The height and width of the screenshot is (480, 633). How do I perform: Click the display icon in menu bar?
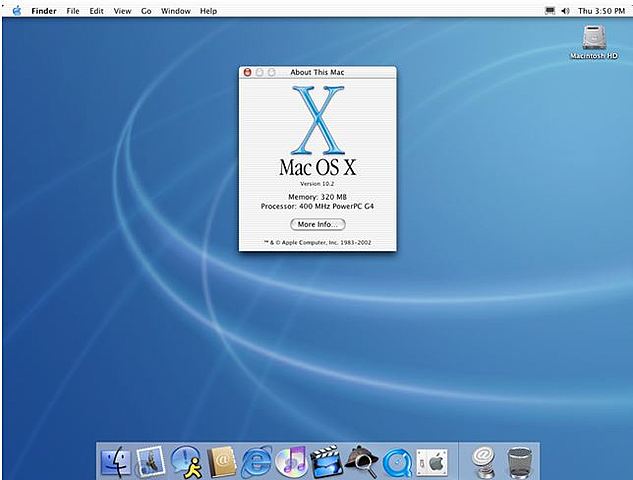[x=550, y=11]
